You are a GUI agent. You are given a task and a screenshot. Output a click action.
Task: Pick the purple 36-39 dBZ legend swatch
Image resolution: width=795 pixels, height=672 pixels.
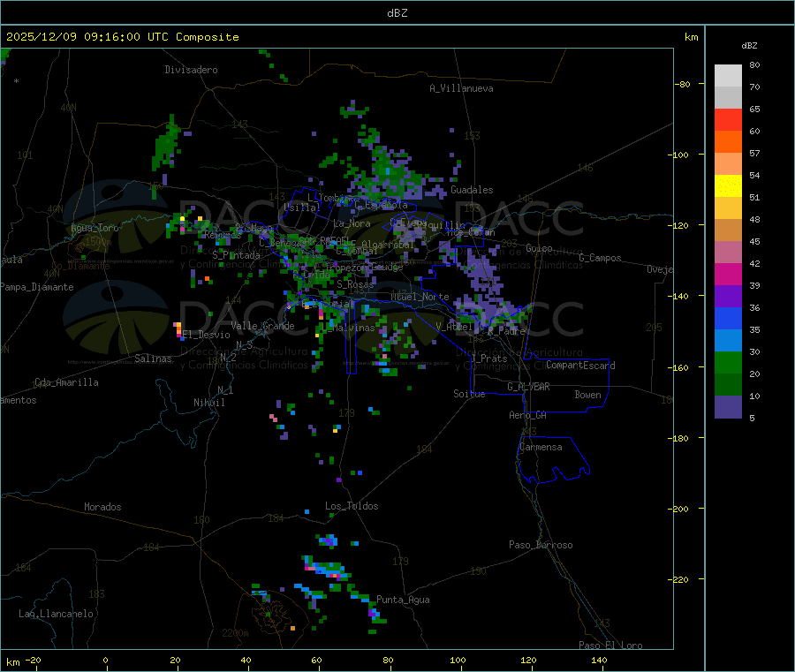[728, 297]
